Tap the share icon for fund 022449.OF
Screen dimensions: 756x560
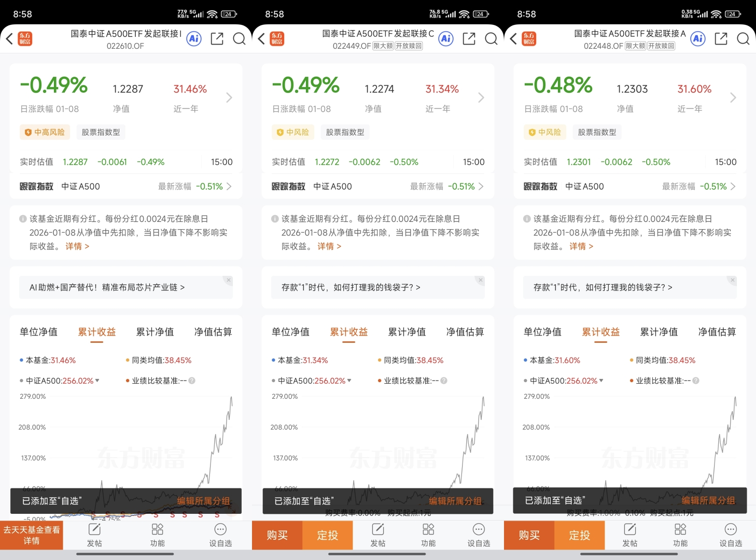click(469, 39)
